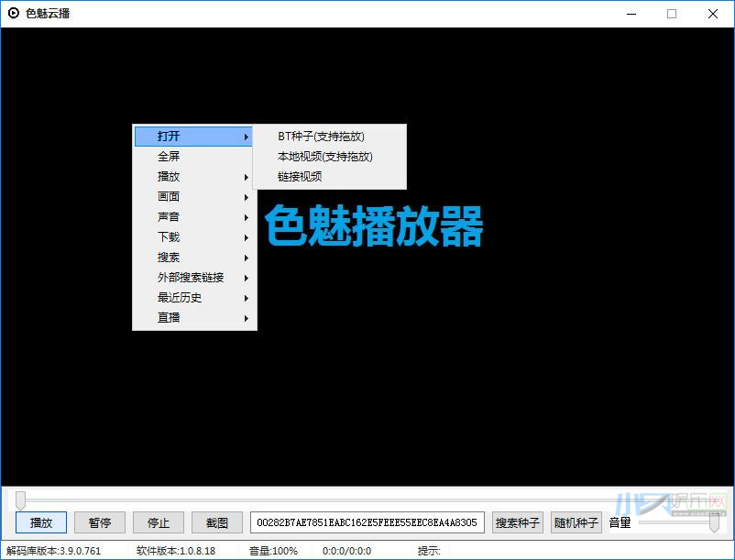Click 解码库版本:3.9.0.761 in status bar

point(54,551)
